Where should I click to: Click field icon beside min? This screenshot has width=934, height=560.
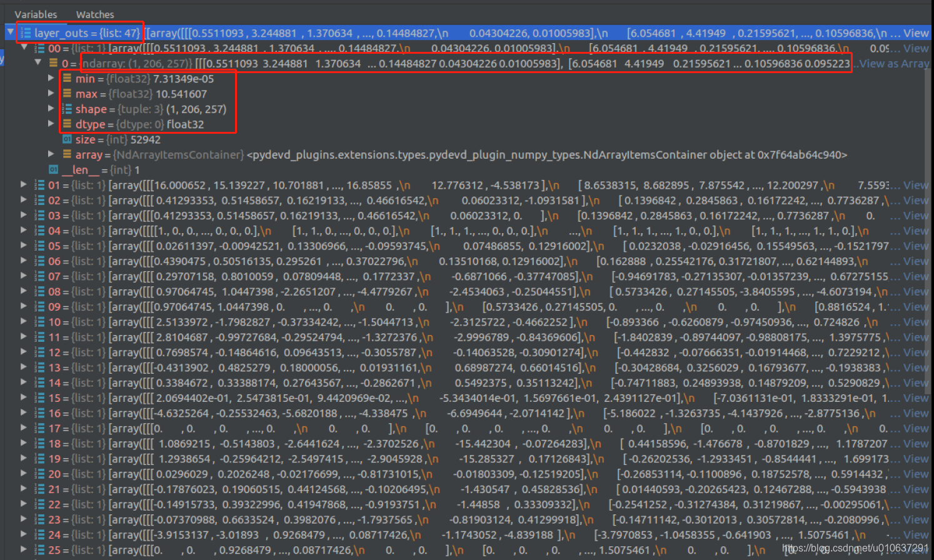[x=67, y=78]
